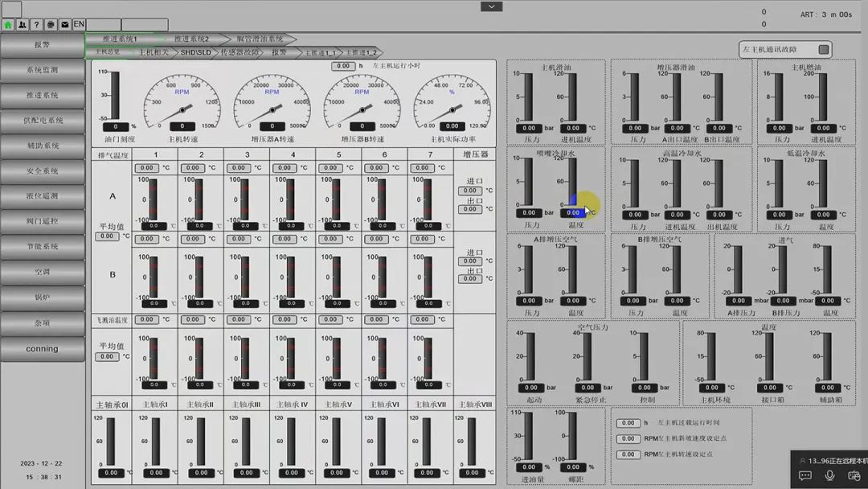
Task: Click the 主轴承0I temperature bar
Action: click(x=111, y=442)
